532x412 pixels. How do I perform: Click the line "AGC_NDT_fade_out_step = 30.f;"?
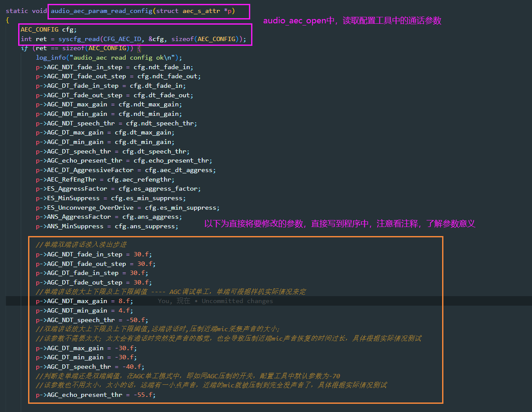click(96, 264)
